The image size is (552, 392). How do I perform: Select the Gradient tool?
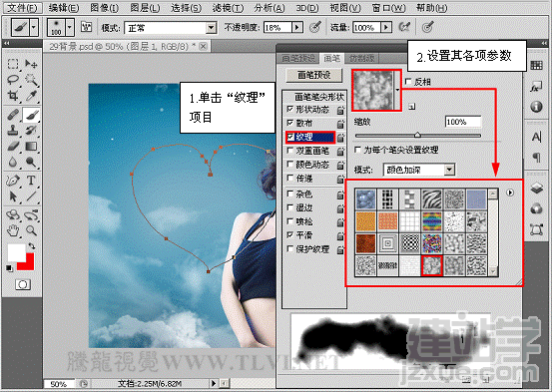31,146
